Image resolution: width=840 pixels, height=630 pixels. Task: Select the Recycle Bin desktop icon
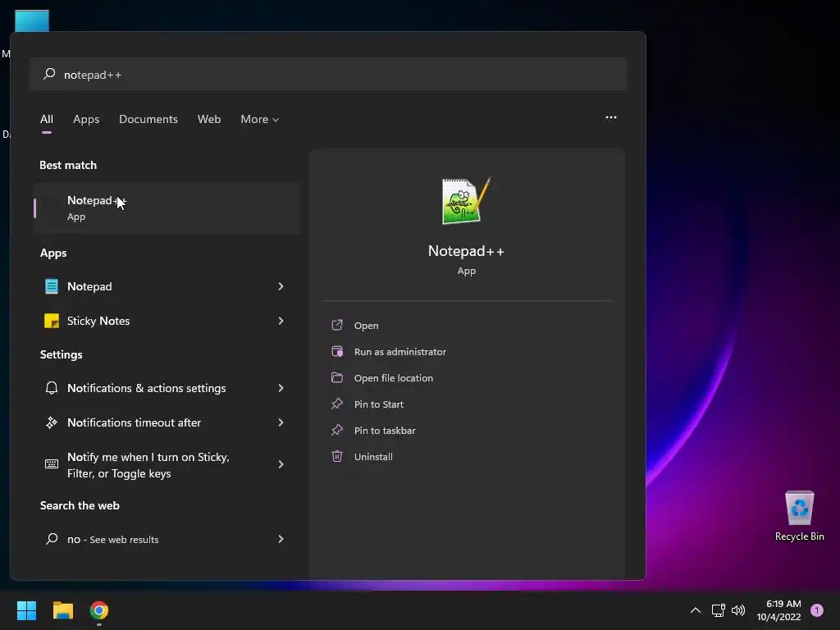click(799, 516)
